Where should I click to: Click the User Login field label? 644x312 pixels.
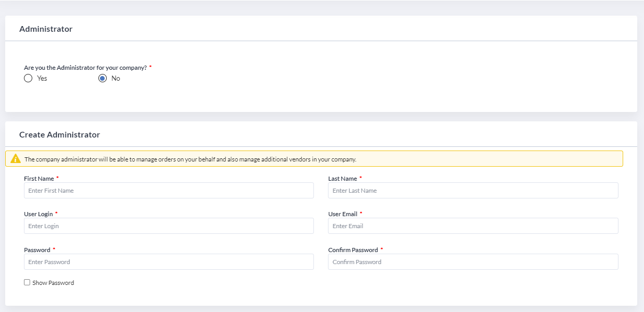[x=39, y=214]
